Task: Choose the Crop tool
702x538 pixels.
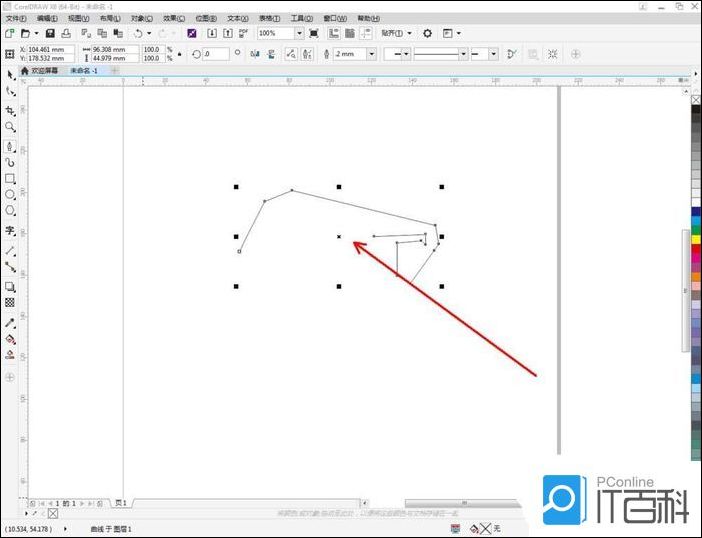Action: (x=10, y=111)
